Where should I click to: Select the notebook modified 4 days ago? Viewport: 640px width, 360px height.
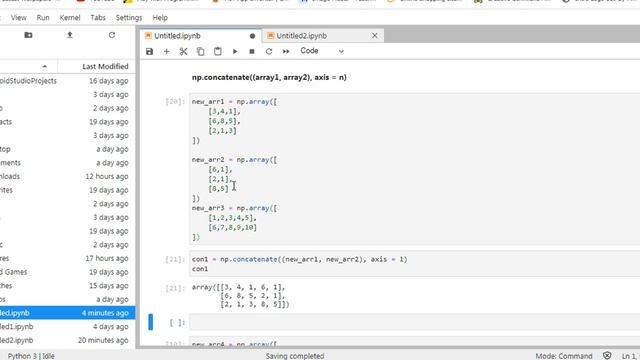(x=67, y=327)
